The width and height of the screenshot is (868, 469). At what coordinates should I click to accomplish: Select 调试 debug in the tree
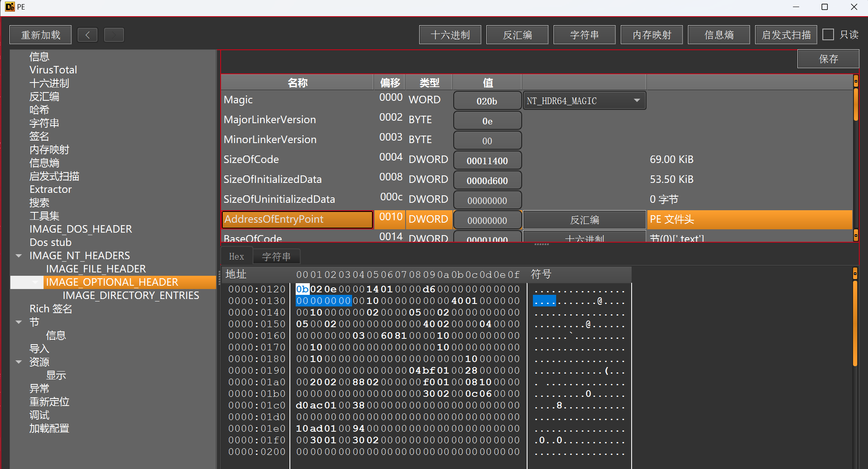coord(39,415)
